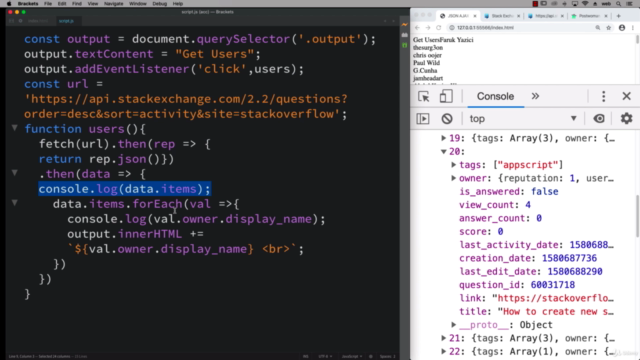This screenshot has height=360, width=640.
Task: Click the 'Get Users' text on the page
Action: (x=427, y=40)
